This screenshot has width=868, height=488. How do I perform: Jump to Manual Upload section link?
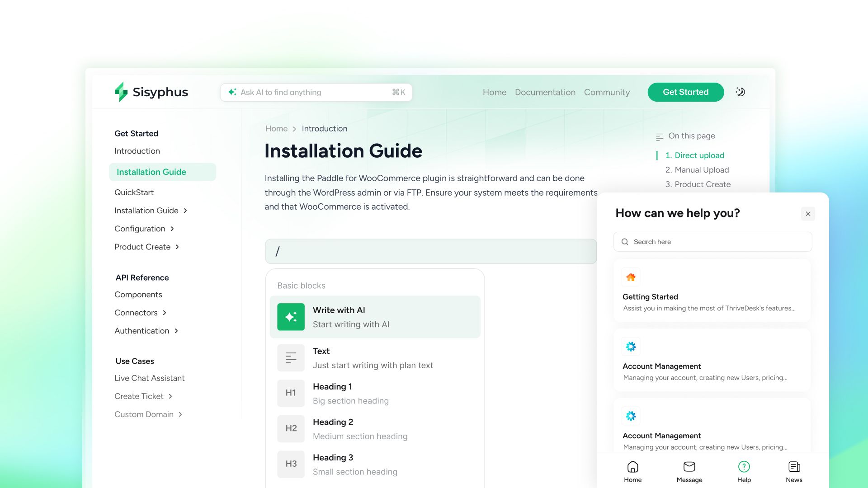(x=701, y=170)
